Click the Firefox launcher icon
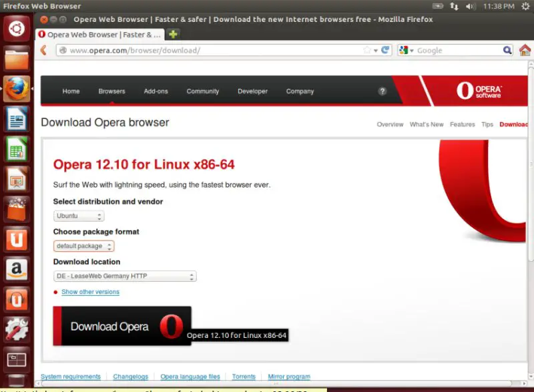The width and height of the screenshot is (534, 392). [x=16, y=89]
